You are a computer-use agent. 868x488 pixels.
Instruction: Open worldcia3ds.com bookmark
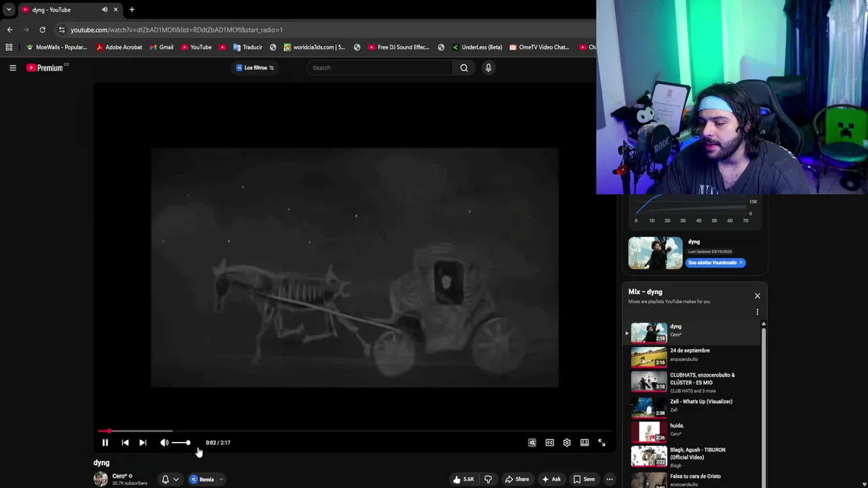click(315, 47)
